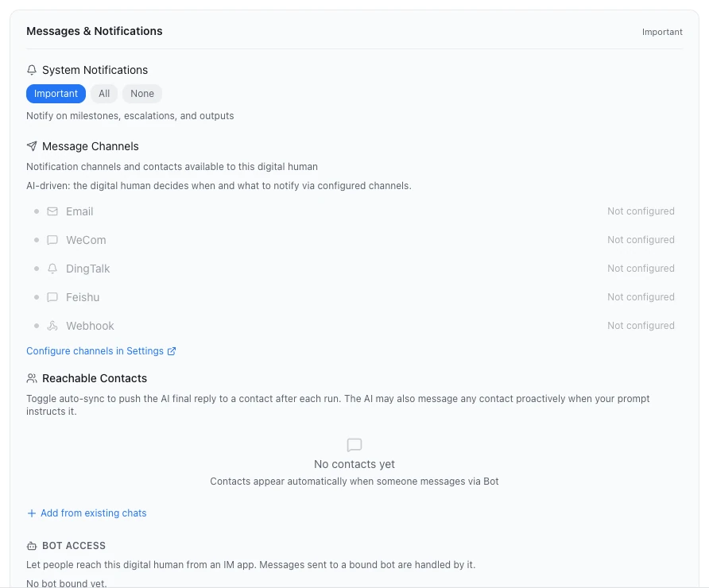Click the Message Channels heading text

(x=91, y=146)
